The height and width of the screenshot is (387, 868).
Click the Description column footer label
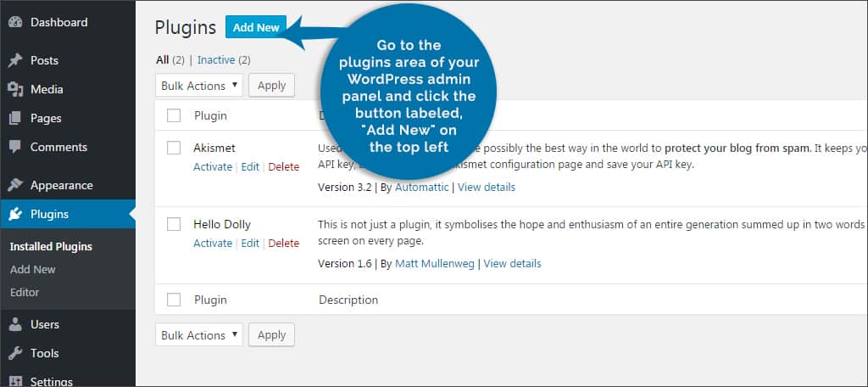(x=348, y=300)
